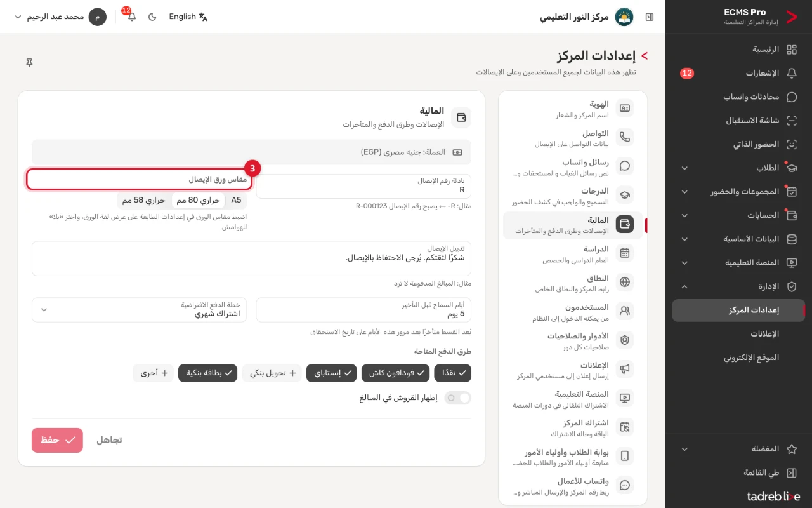Expand المجموعات والحضور sidebar menu
The image size is (812, 508).
click(738, 192)
